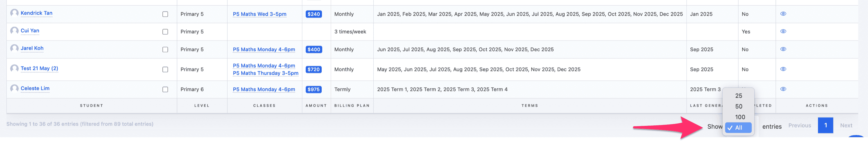Click the view eye icon for Jarel Koh
868x141 pixels.
point(783,49)
